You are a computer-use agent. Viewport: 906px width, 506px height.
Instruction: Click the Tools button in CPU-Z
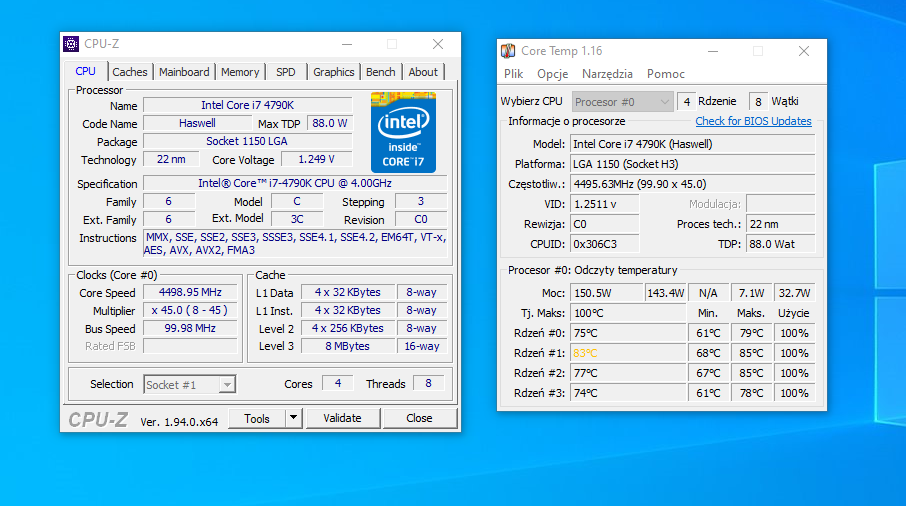(257, 418)
